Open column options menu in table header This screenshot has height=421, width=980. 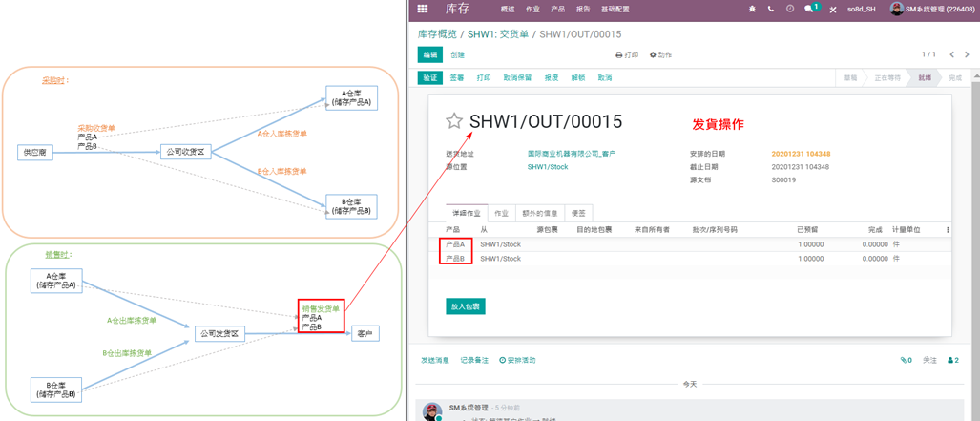[948, 230]
